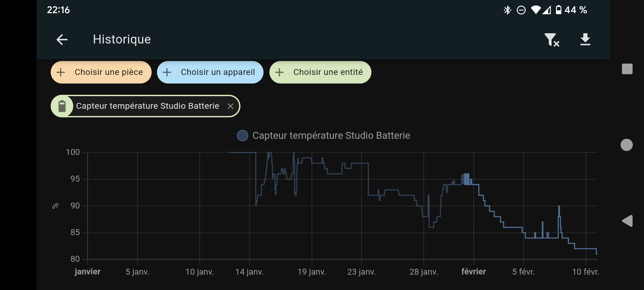
Task: Click plus icon on pièce chip
Action: pos(61,72)
